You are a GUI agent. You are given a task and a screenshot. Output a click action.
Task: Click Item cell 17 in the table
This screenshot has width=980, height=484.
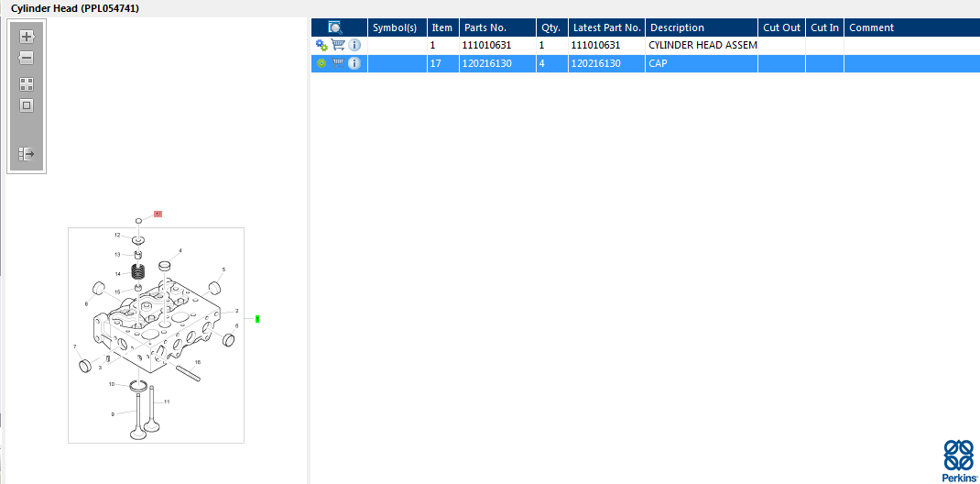point(443,63)
